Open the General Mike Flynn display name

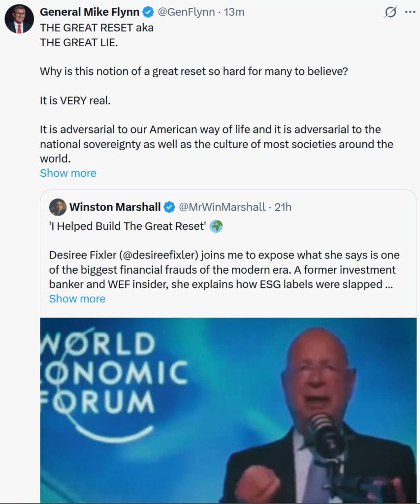(x=89, y=12)
